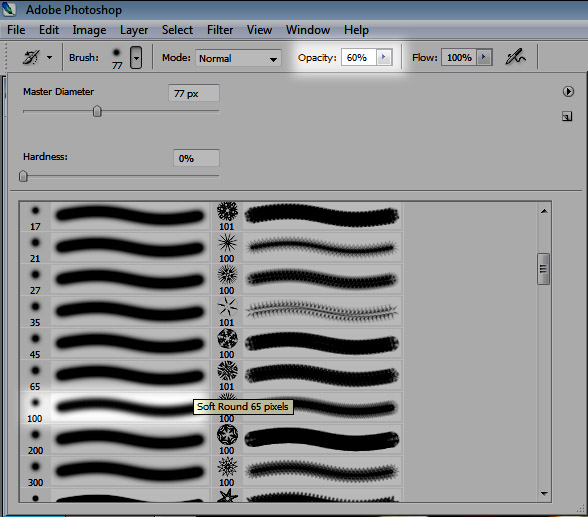Image resolution: width=588 pixels, height=517 pixels.
Task: Open the tool preset picker arrow
Action: [x=50, y=58]
